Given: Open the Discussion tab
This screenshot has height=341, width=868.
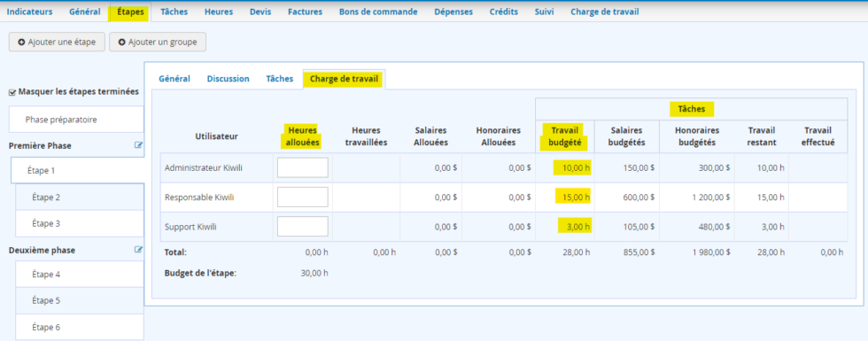Looking at the screenshot, I should [x=229, y=79].
